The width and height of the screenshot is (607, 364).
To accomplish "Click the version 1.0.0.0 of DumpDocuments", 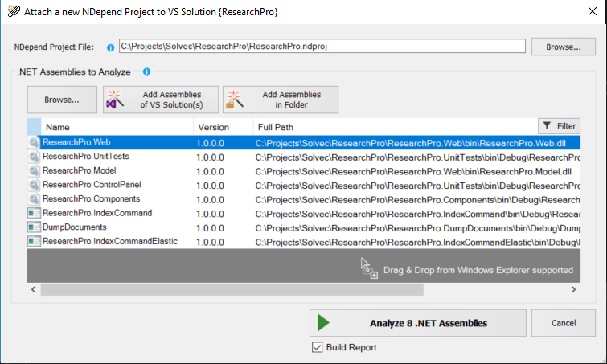I will pos(210,228).
